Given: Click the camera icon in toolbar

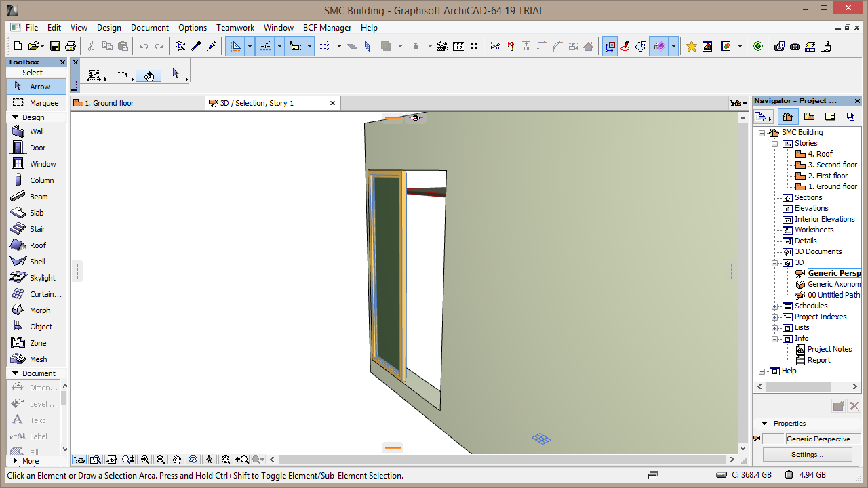Looking at the screenshot, I should pos(794,46).
